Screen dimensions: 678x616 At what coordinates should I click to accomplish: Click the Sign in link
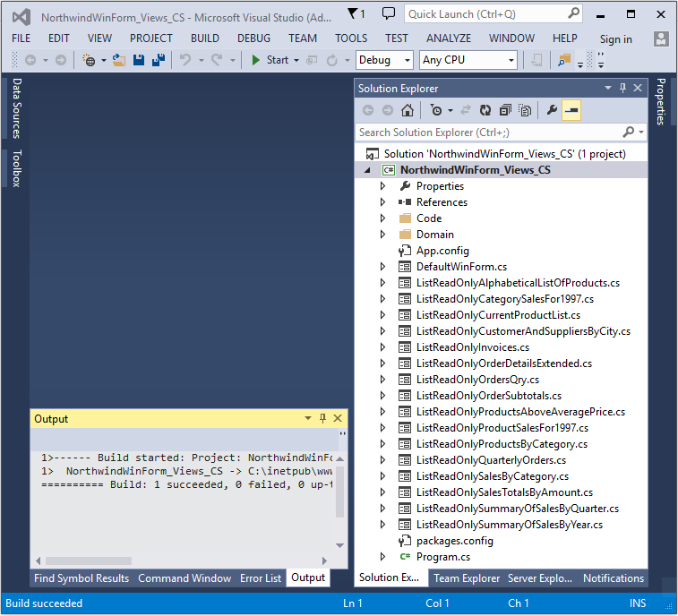click(x=615, y=39)
